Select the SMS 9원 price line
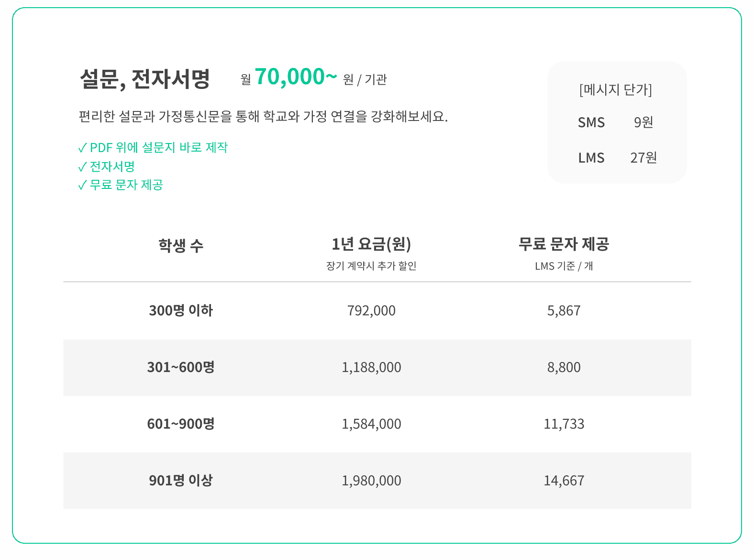This screenshot has height=560, width=754. click(615, 122)
